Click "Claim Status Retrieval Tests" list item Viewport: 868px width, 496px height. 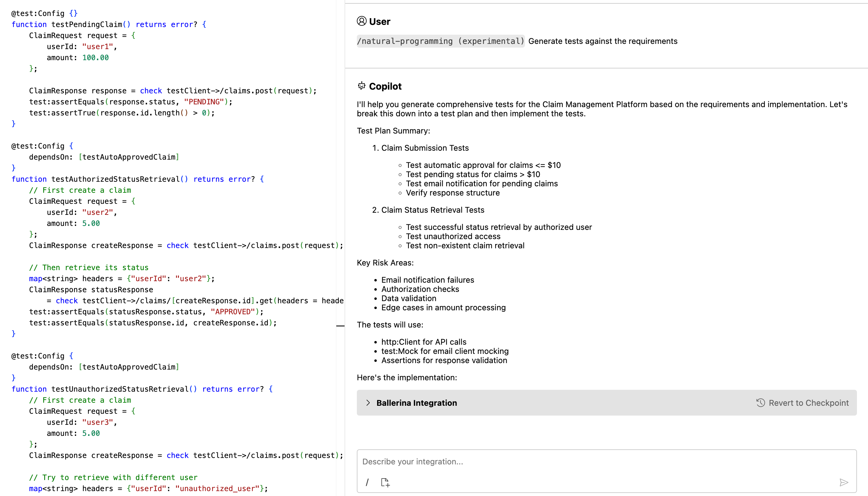click(433, 210)
